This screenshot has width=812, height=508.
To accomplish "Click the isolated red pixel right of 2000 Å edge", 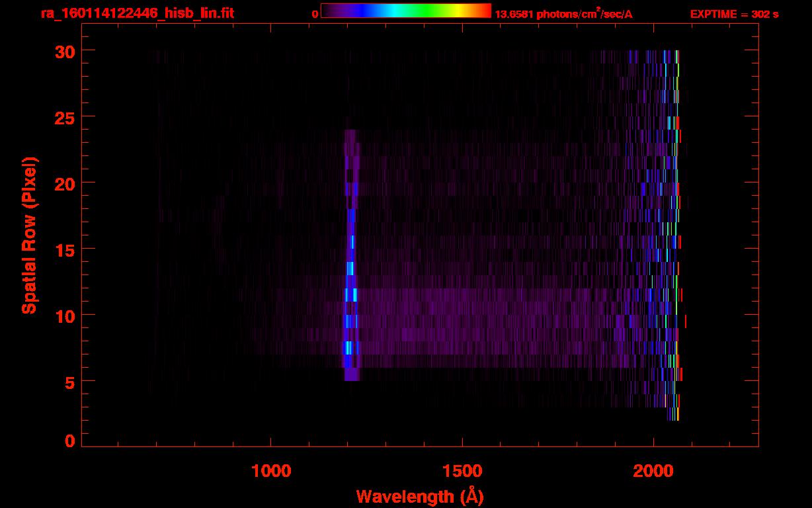I will pos(686,321).
